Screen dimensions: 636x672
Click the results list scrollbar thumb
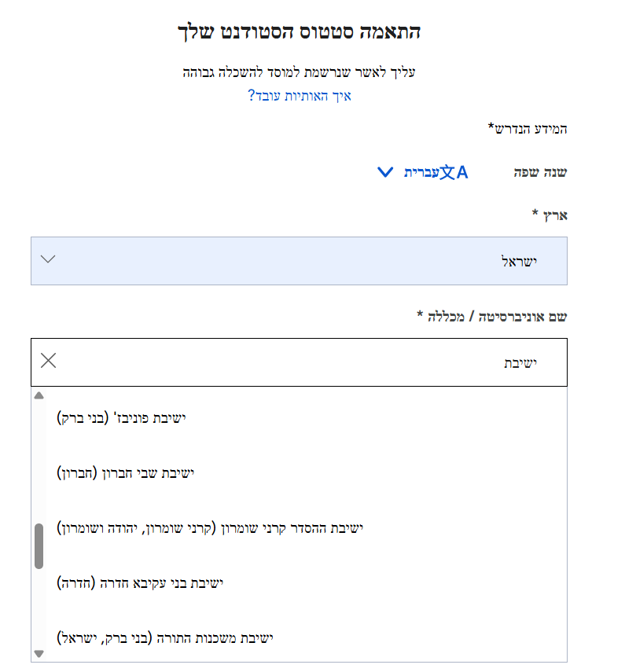pos(39,545)
